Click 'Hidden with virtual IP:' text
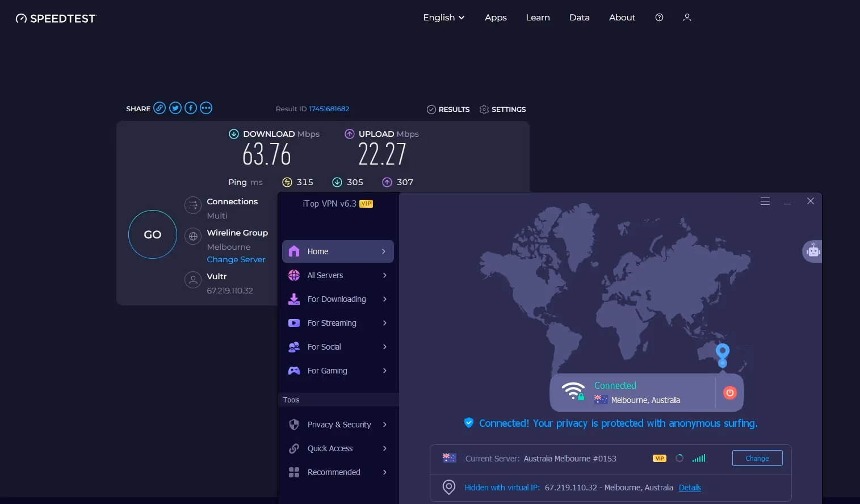Image resolution: width=860 pixels, height=504 pixels. (502, 488)
